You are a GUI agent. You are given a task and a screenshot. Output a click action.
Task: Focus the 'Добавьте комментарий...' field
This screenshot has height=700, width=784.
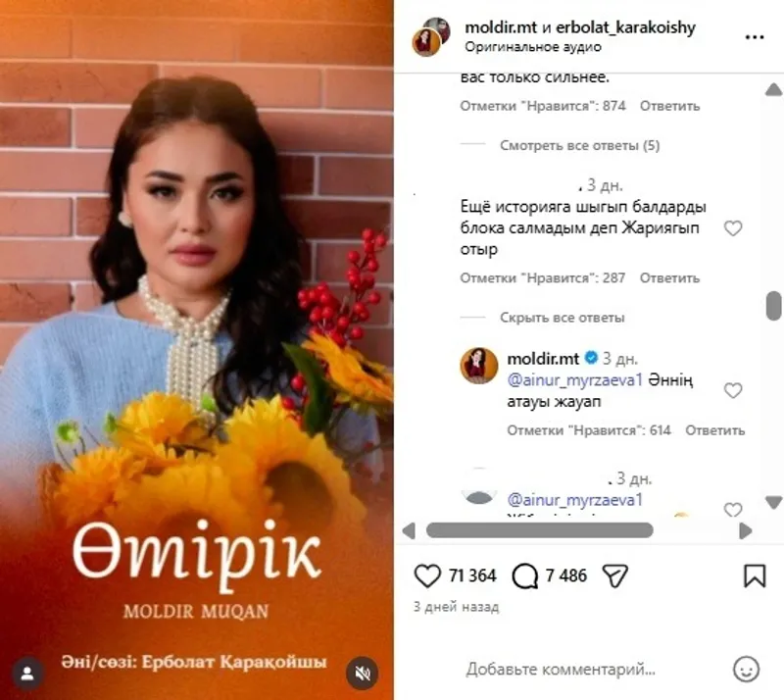pyautogui.click(x=561, y=670)
